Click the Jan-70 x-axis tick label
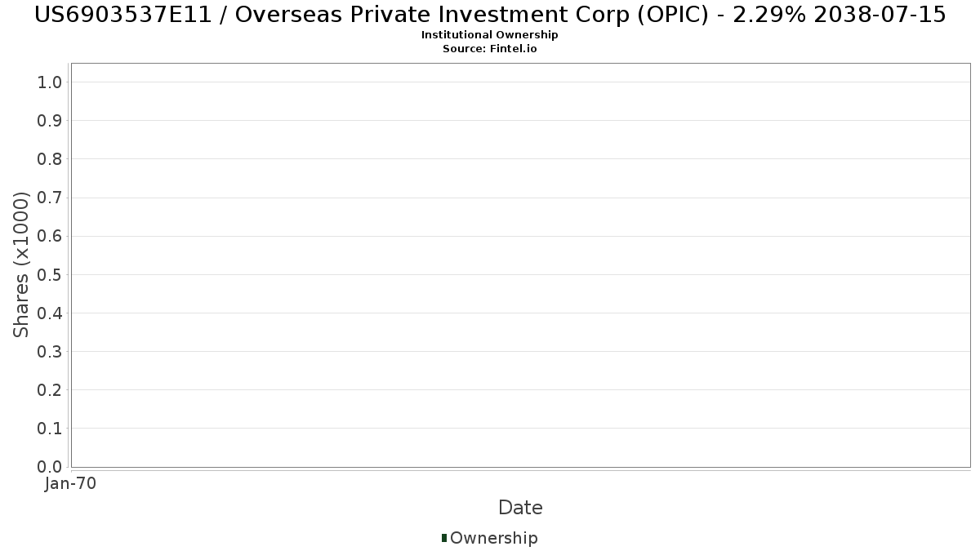Screen dimensions: 980x551 tap(70, 483)
